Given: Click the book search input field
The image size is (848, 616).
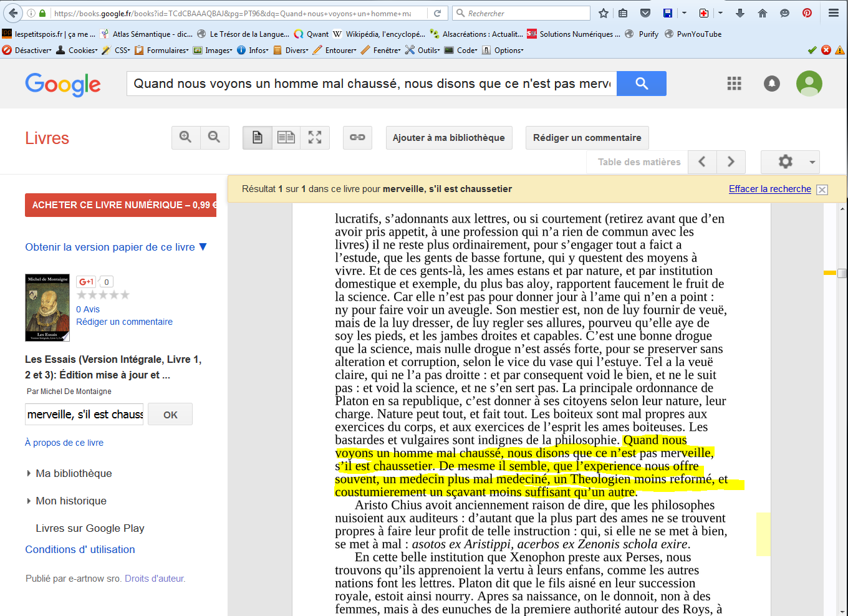Looking at the screenshot, I should click(84, 415).
